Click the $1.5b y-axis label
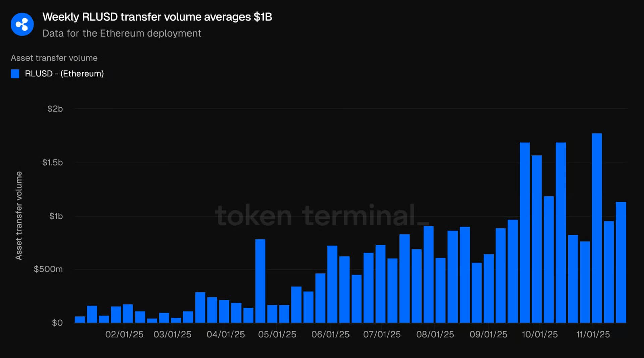644x358 pixels. point(52,163)
